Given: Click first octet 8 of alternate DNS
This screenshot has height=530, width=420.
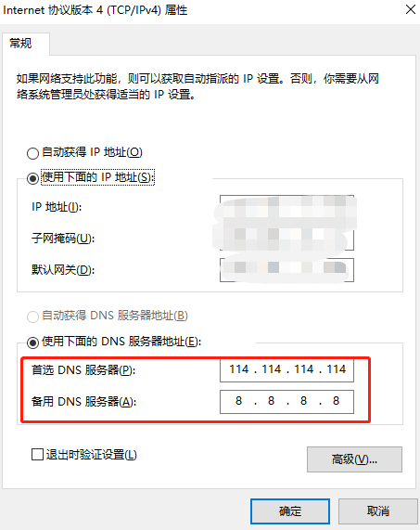Looking at the screenshot, I should pyautogui.click(x=238, y=401).
